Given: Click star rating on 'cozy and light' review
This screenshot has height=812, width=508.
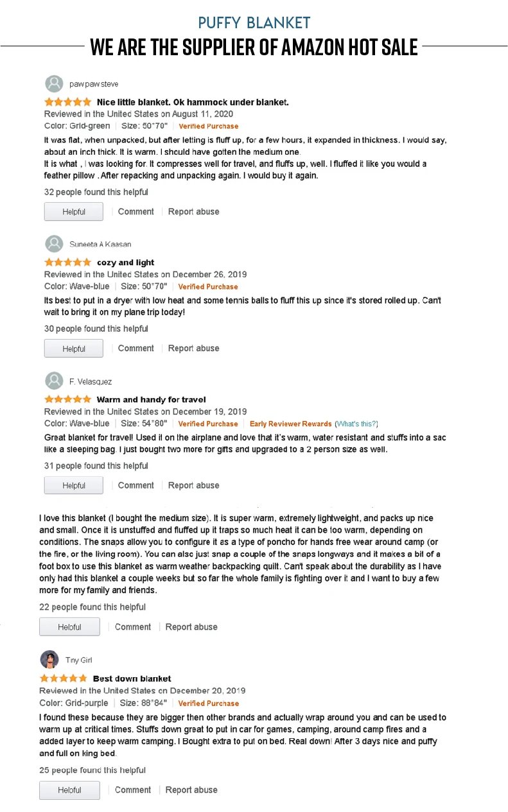Looking at the screenshot, I should pos(67,262).
